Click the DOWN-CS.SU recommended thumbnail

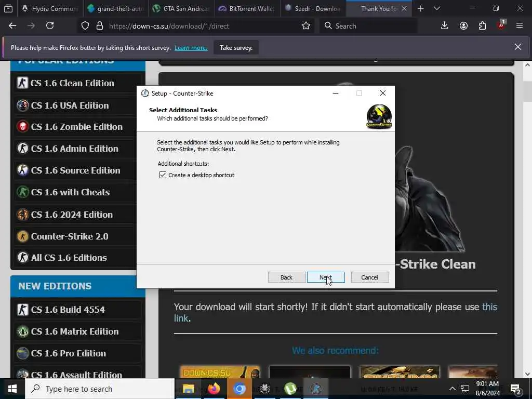point(220,372)
